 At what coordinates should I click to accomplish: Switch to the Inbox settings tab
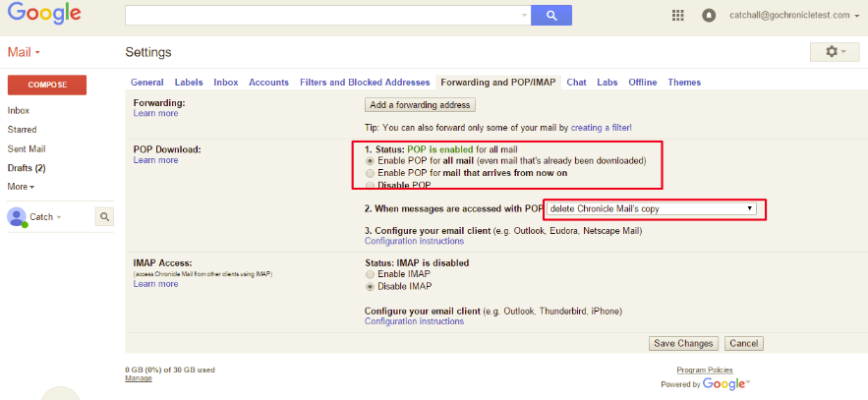click(226, 83)
